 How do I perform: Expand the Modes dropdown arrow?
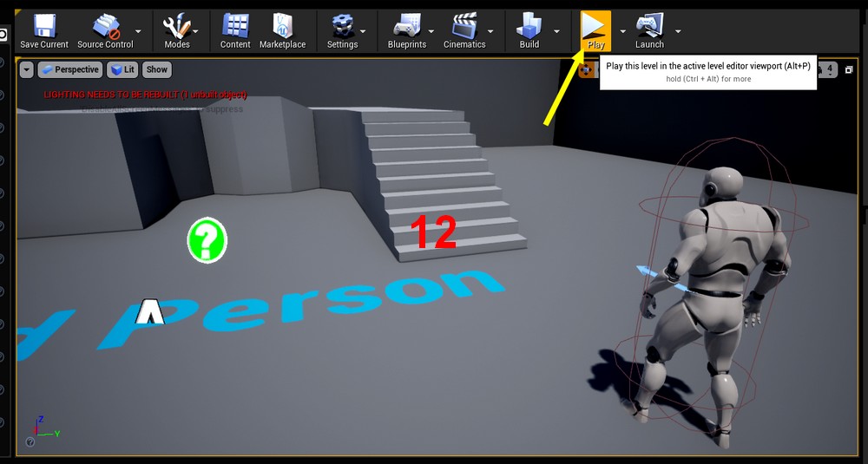click(195, 31)
